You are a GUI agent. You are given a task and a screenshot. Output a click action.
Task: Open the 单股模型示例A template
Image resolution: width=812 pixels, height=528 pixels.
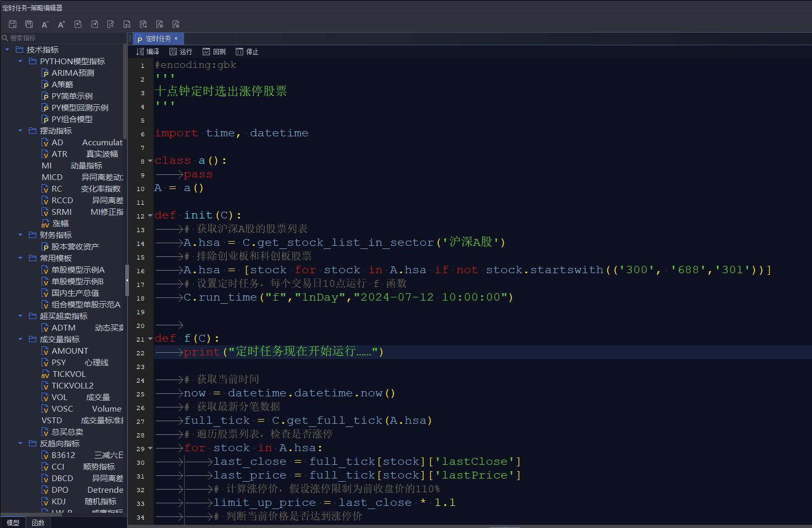pos(74,270)
